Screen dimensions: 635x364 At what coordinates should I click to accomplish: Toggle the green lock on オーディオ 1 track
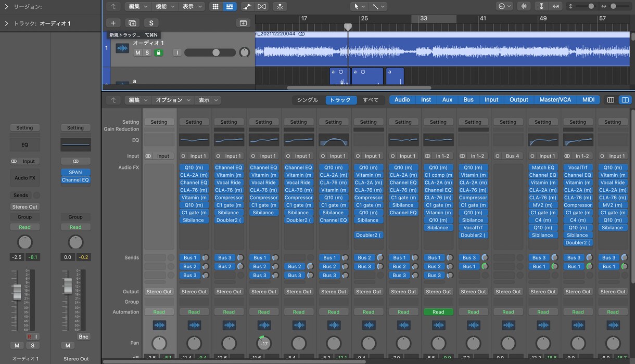(158, 53)
